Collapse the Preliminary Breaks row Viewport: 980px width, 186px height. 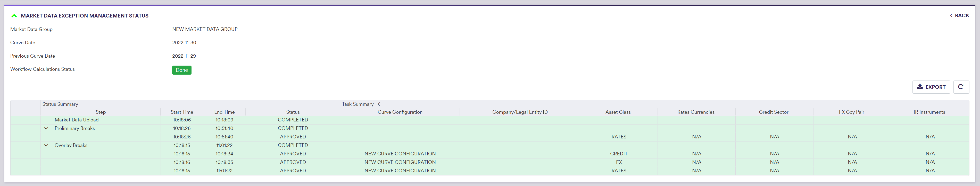point(46,128)
